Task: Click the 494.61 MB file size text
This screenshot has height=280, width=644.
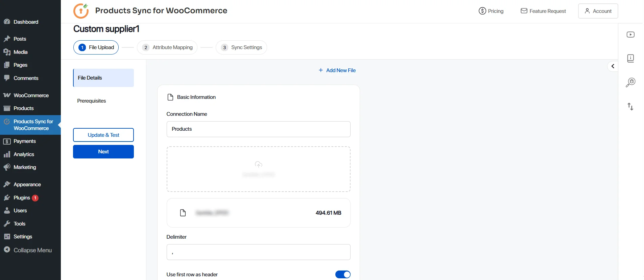Action: click(x=328, y=213)
